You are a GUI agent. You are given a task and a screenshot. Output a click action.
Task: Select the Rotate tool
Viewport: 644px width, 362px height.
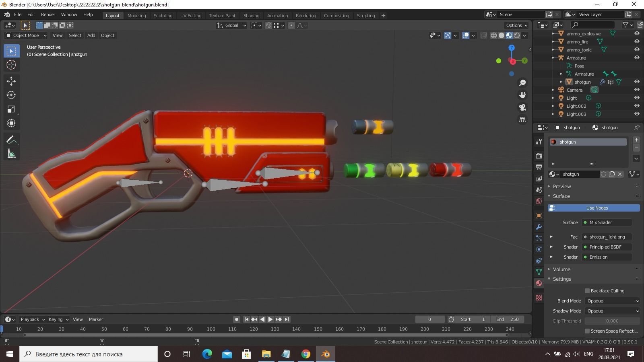click(11, 95)
